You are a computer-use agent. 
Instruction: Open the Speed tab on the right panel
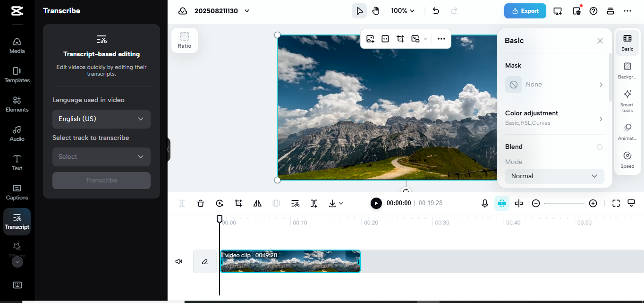point(627,160)
